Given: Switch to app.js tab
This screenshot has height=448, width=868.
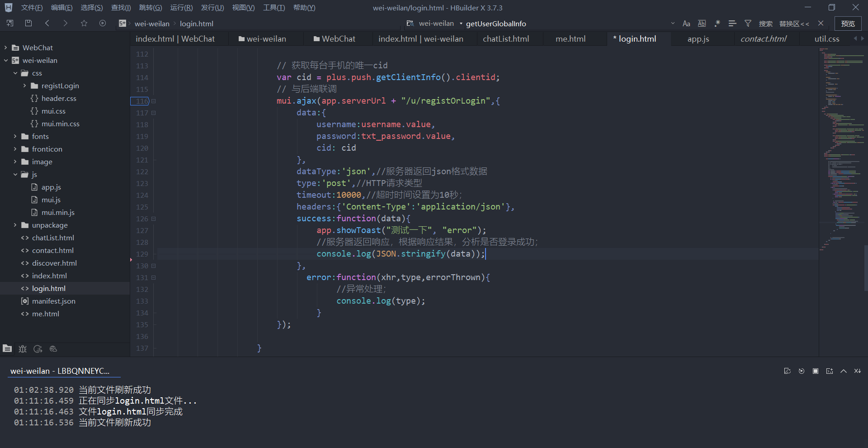Looking at the screenshot, I should (698, 39).
